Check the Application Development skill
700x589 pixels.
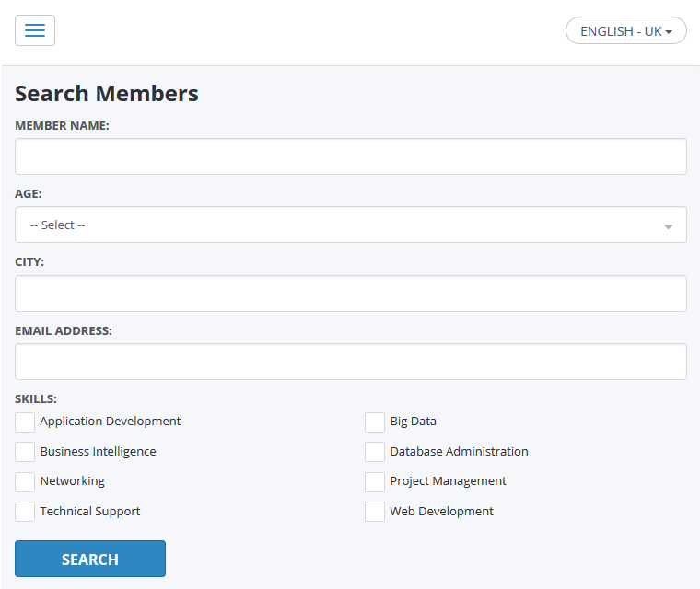(25, 422)
